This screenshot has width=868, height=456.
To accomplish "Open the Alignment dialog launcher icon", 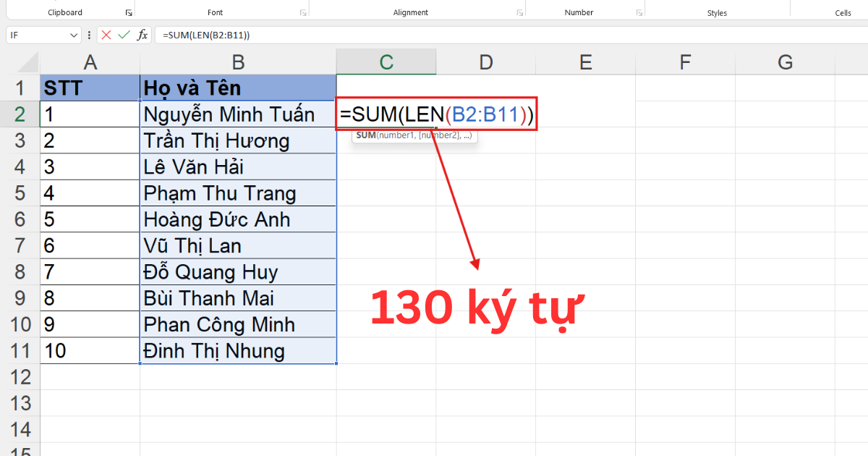I will (x=519, y=11).
